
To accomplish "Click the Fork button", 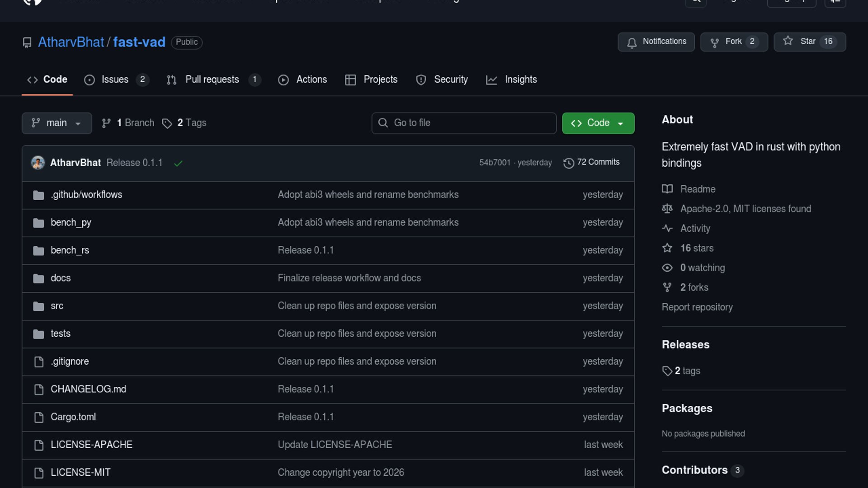I will pyautogui.click(x=733, y=42).
